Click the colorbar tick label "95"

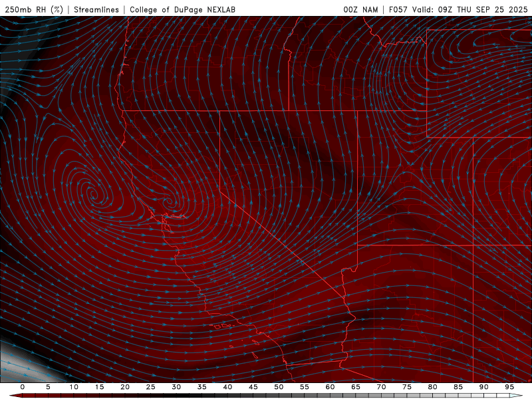[x=509, y=387]
